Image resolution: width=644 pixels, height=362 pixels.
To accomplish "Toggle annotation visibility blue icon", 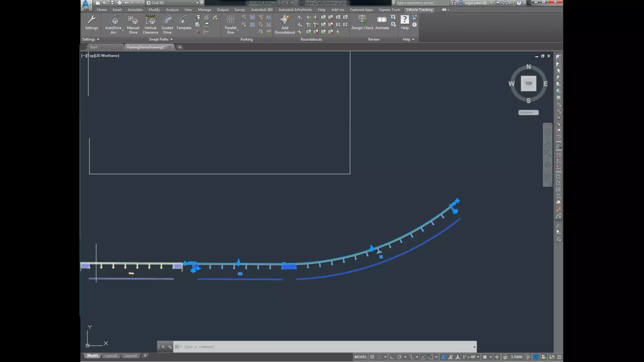I will [x=443, y=357].
